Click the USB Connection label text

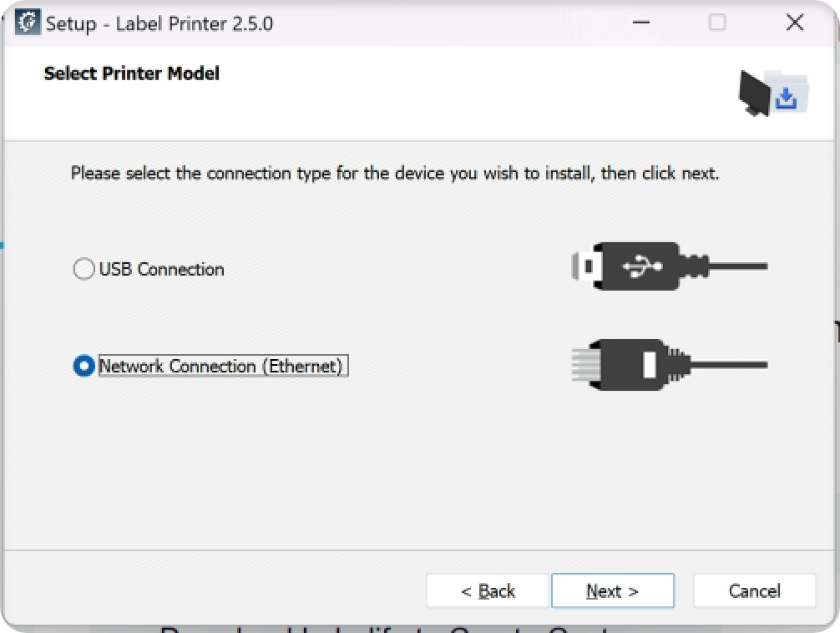[162, 269]
